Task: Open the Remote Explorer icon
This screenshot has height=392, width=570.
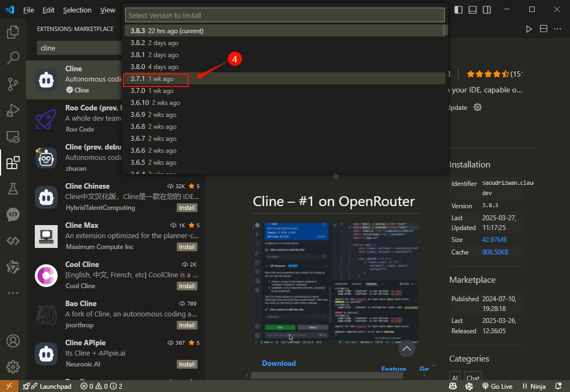Action: click(13, 136)
